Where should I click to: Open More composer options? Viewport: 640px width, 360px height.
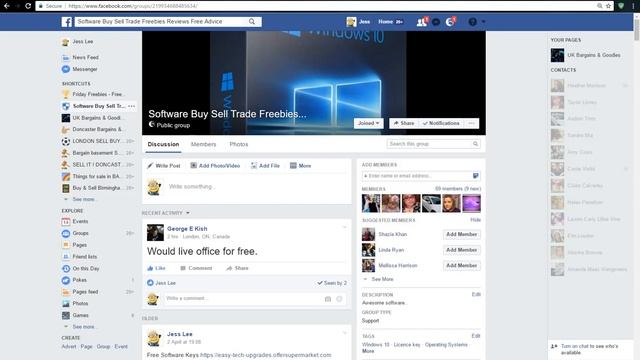click(x=300, y=166)
